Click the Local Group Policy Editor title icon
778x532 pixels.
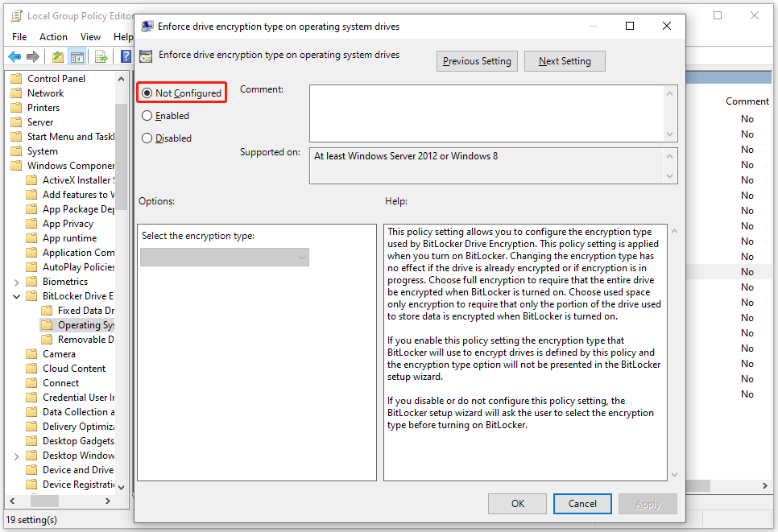(17, 16)
